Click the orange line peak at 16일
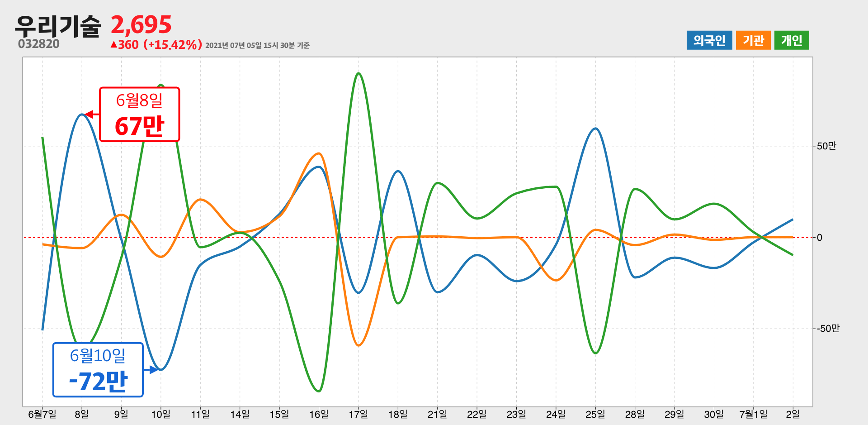Image resolution: width=868 pixels, height=425 pixels. tap(319, 153)
